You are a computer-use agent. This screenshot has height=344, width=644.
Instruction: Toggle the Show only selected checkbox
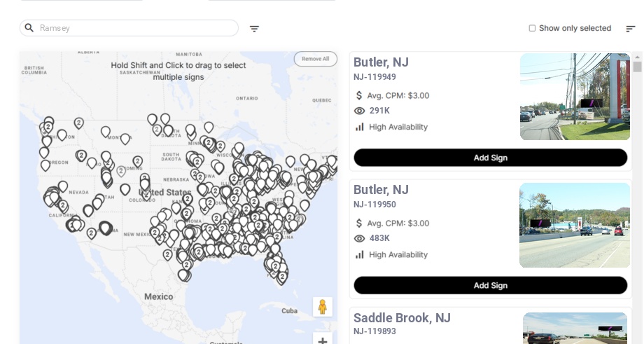coord(532,28)
